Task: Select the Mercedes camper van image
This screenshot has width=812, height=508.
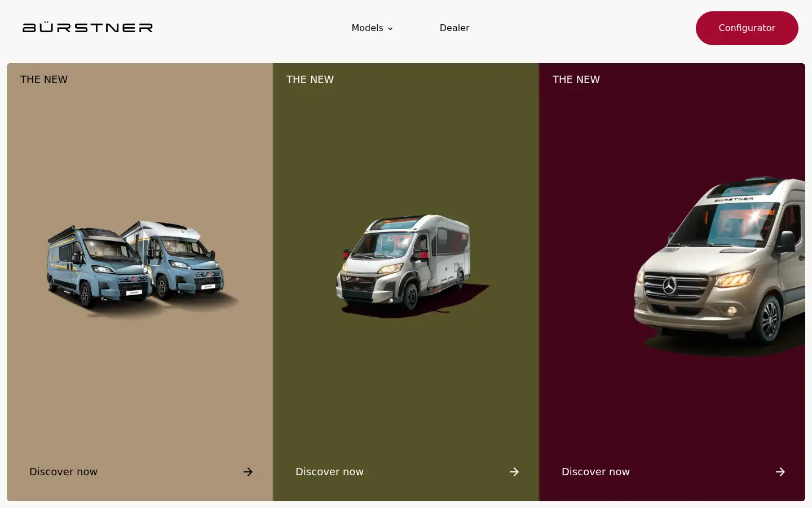Action: pyautogui.click(x=719, y=265)
